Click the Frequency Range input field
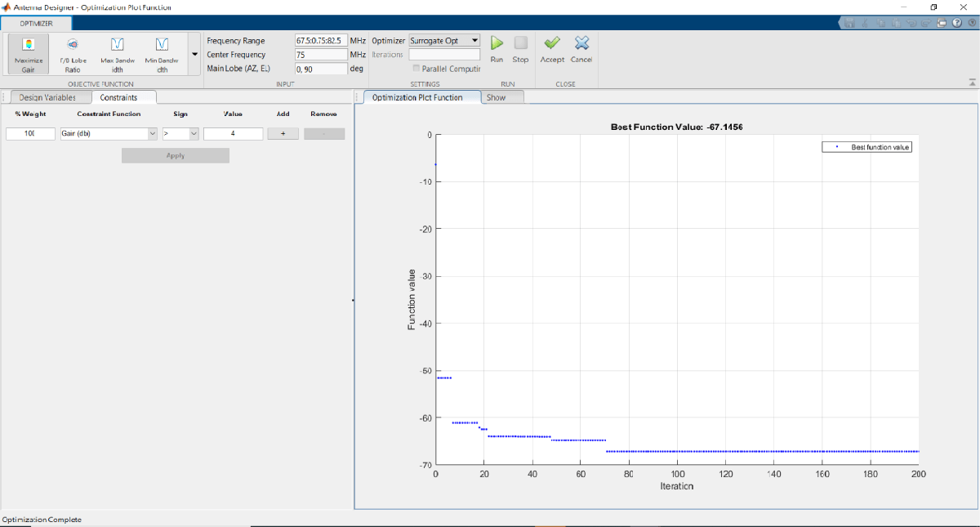980x527 pixels. [x=321, y=41]
